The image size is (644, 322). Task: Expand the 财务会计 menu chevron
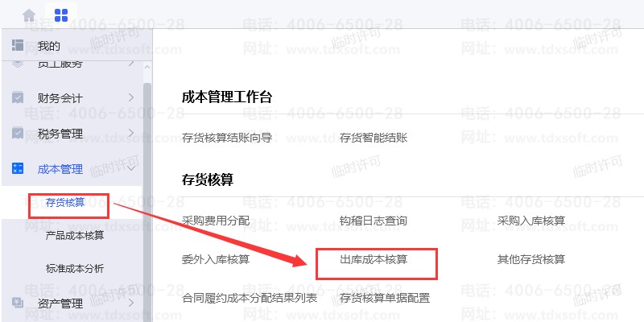pyautogui.click(x=131, y=97)
